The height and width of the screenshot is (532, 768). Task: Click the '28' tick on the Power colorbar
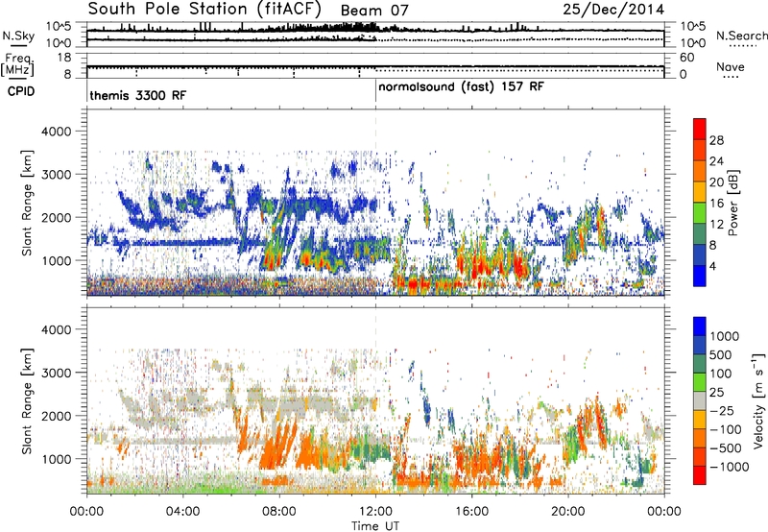[x=716, y=140]
